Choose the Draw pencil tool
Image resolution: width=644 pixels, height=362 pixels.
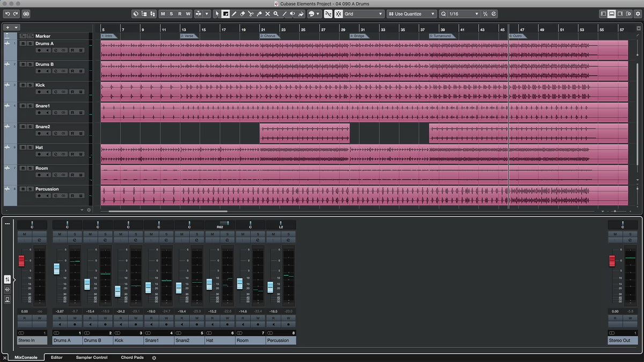pyautogui.click(x=233, y=14)
